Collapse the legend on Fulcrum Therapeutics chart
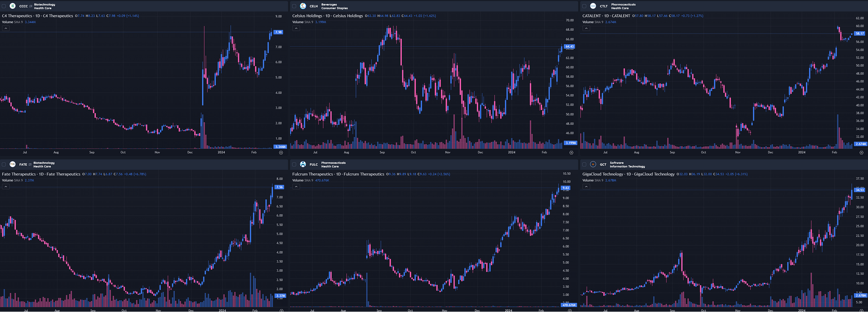This screenshot has height=312, width=868. point(296,186)
